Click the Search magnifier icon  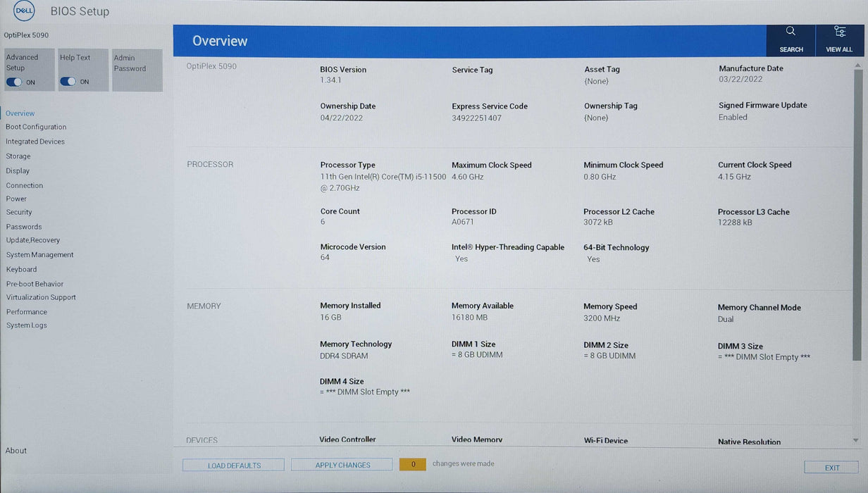(790, 32)
